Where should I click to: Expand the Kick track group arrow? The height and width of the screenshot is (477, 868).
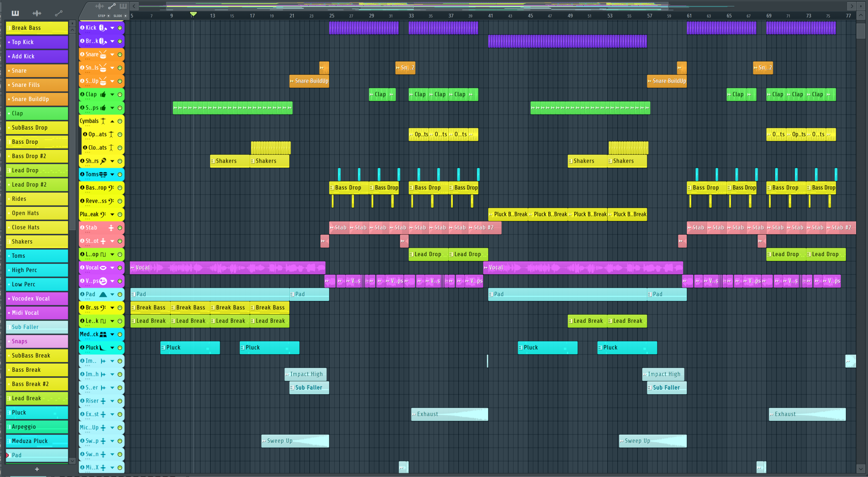(x=112, y=28)
